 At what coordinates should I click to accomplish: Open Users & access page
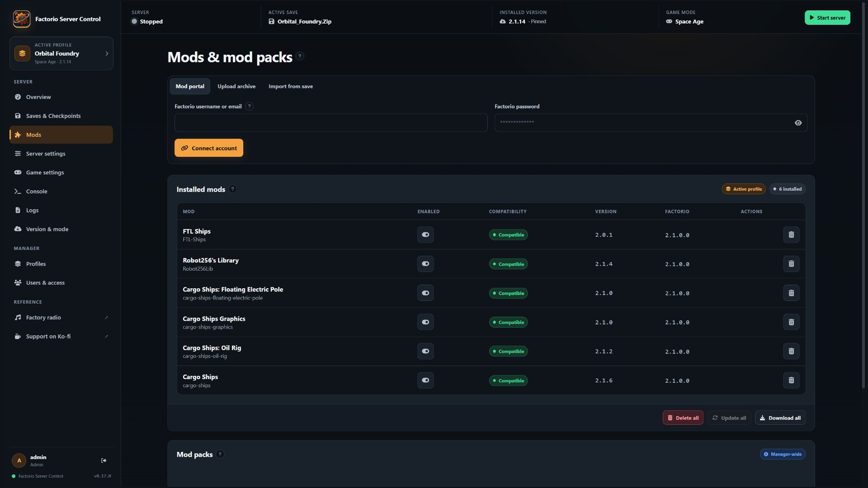pos(61,283)
